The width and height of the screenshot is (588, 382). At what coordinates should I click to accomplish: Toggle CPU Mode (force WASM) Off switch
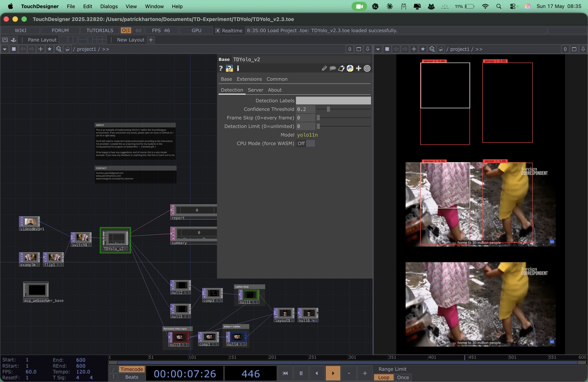coord(306,143)
